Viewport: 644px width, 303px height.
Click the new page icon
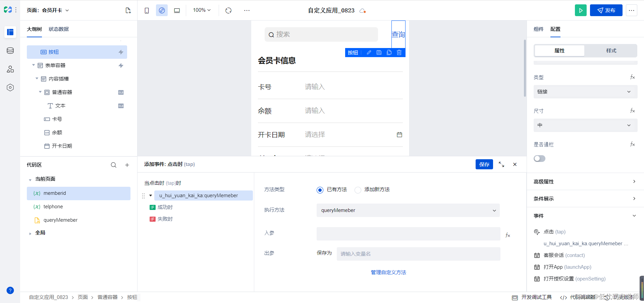pos(128,10)
